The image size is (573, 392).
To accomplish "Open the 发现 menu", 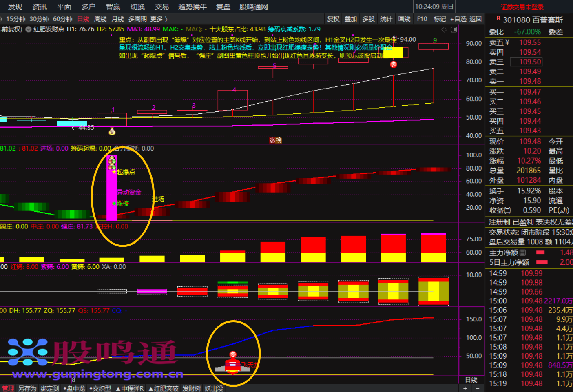I will tap(15, 7).
